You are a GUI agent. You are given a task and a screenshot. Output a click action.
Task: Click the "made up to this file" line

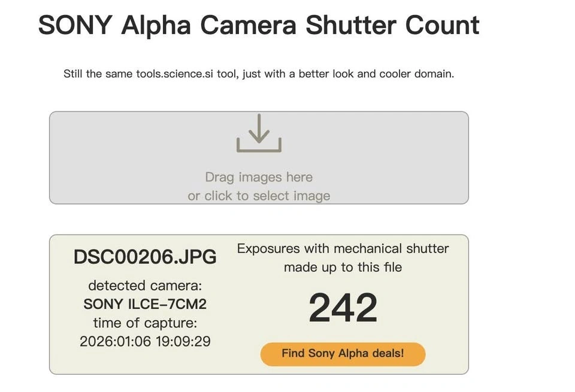[343, 267]
